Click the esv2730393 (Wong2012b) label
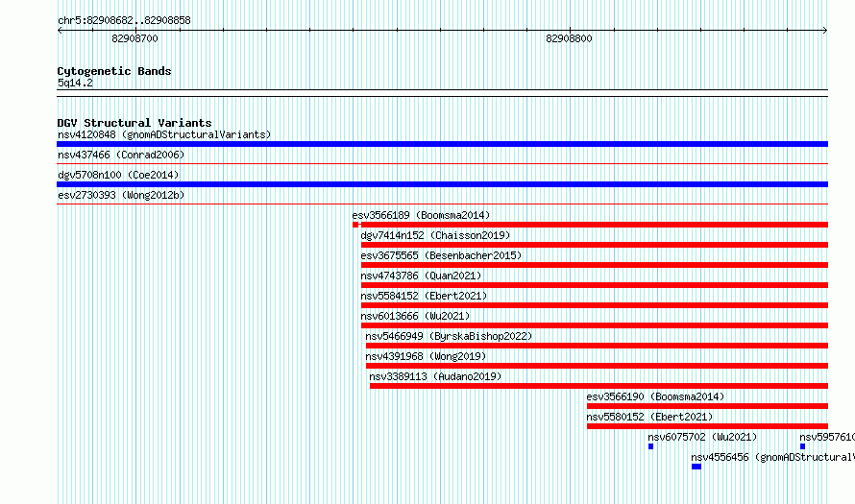This screenshot has height=504, width=855. tap(121, 195)
